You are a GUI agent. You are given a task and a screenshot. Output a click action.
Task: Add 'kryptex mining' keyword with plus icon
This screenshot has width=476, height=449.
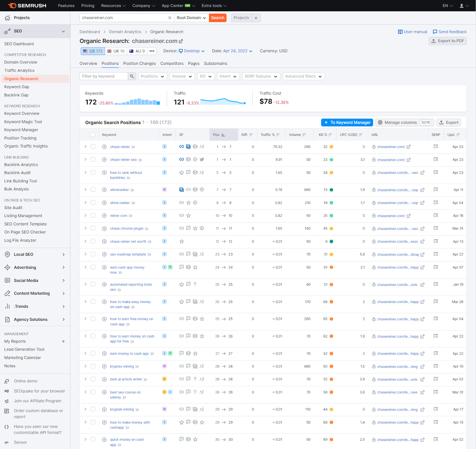click(x=104, y=367)
